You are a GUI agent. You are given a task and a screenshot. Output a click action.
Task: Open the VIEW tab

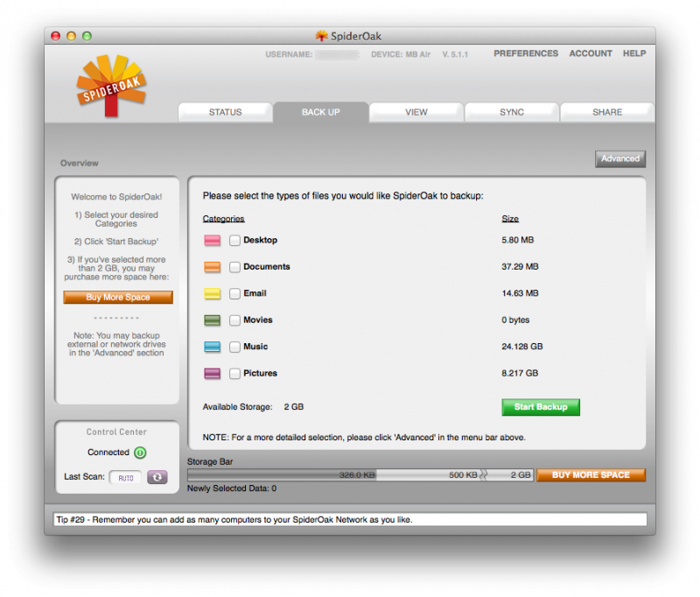tap(416, 112)
